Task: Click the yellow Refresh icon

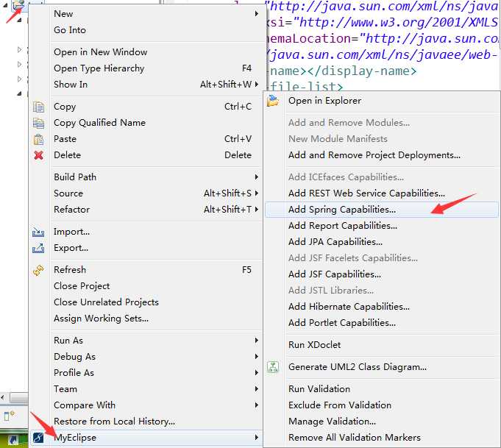Action: (x=38, y=270)
